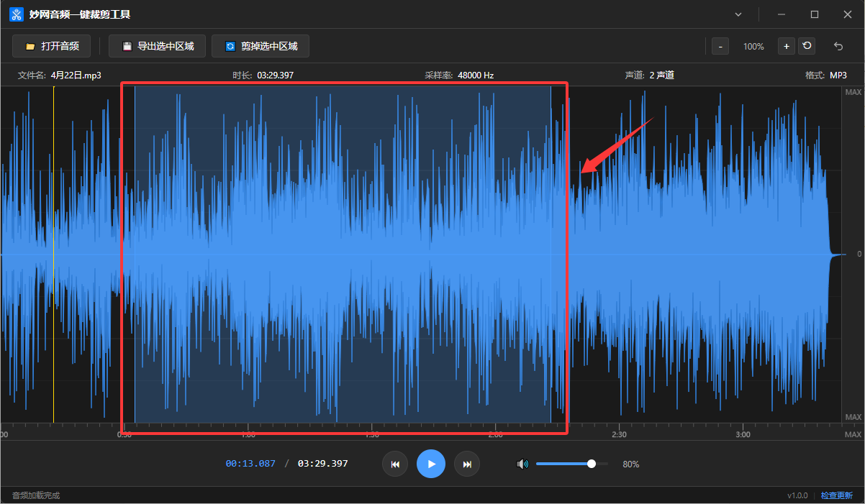Click the 2:30 mark on timeline ruler
The height and width of the screenshot is (504, 865).
619,434
